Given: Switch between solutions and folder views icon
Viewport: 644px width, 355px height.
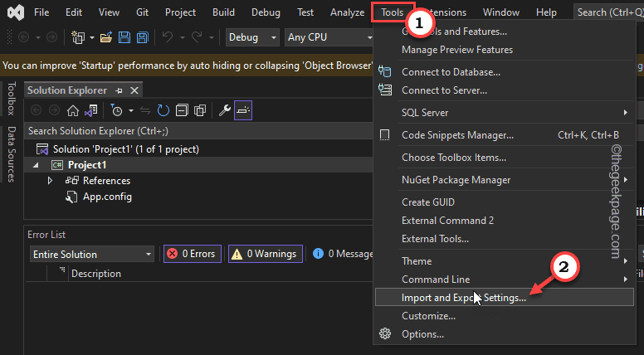Looking at the screenshot, I should pos(90,110).
